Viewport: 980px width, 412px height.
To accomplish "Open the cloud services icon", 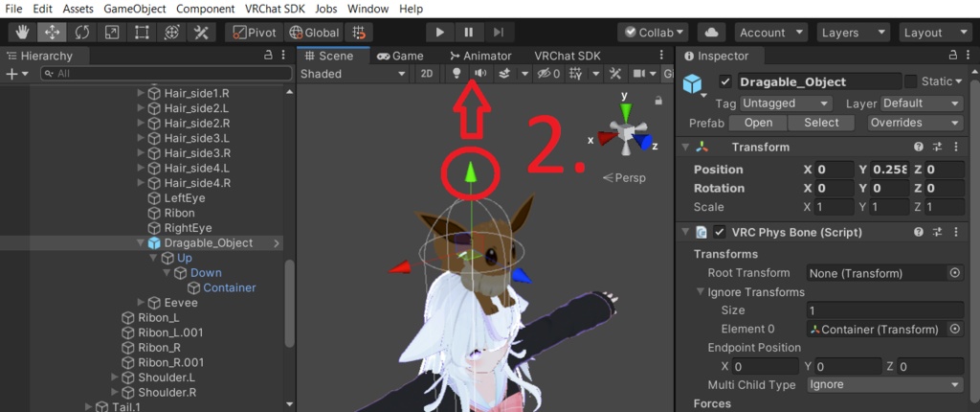I will (711, 33).
